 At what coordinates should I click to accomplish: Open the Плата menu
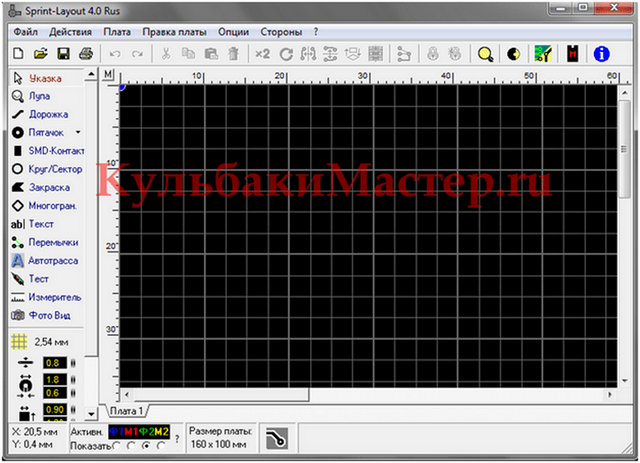coord(117,32)
